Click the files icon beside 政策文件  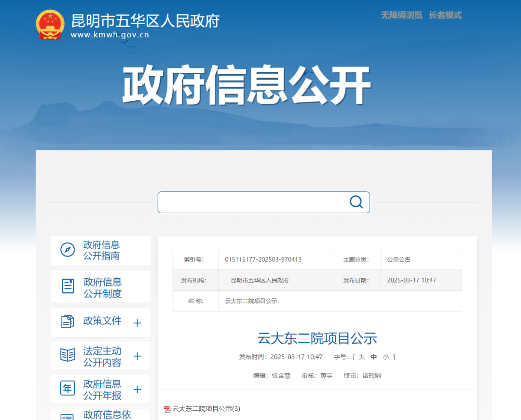(68, 322)
